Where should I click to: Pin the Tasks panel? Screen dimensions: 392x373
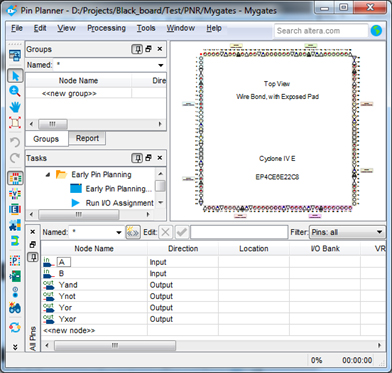point(137,158)
